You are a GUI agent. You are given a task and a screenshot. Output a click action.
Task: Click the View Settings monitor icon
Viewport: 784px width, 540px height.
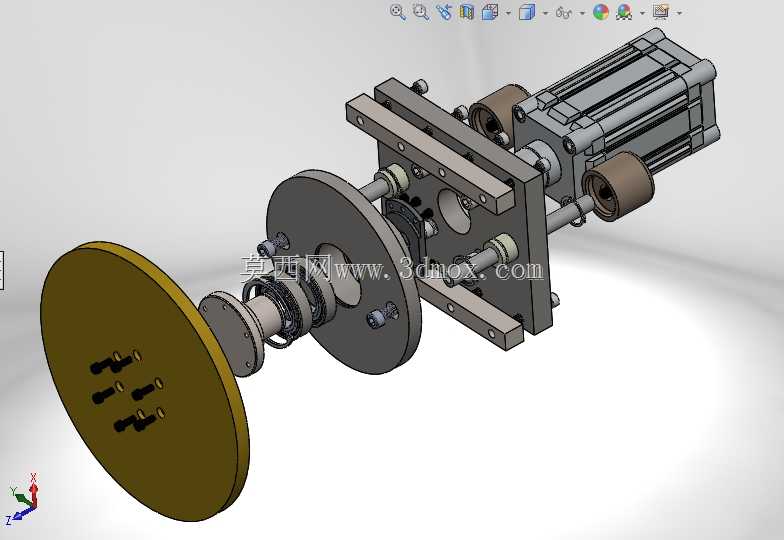[x=660, y=12]
